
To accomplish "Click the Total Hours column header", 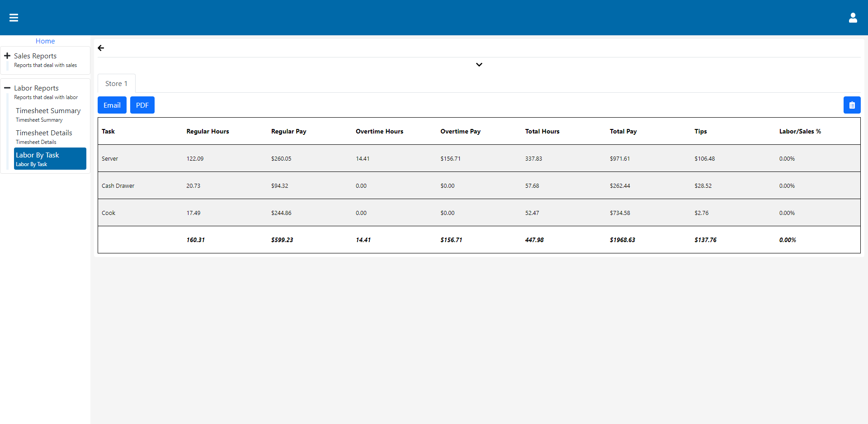I will (x=542, y=131).
